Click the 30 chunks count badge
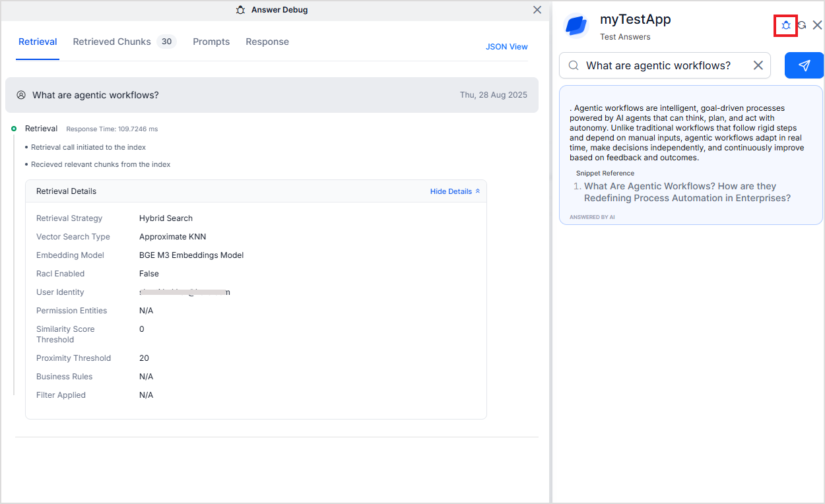 [x=166, y=42]
